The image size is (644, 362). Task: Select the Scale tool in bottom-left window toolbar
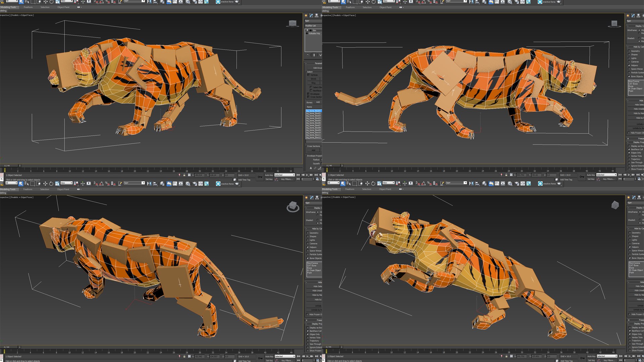pyautogui.click(x=57, y=184)
